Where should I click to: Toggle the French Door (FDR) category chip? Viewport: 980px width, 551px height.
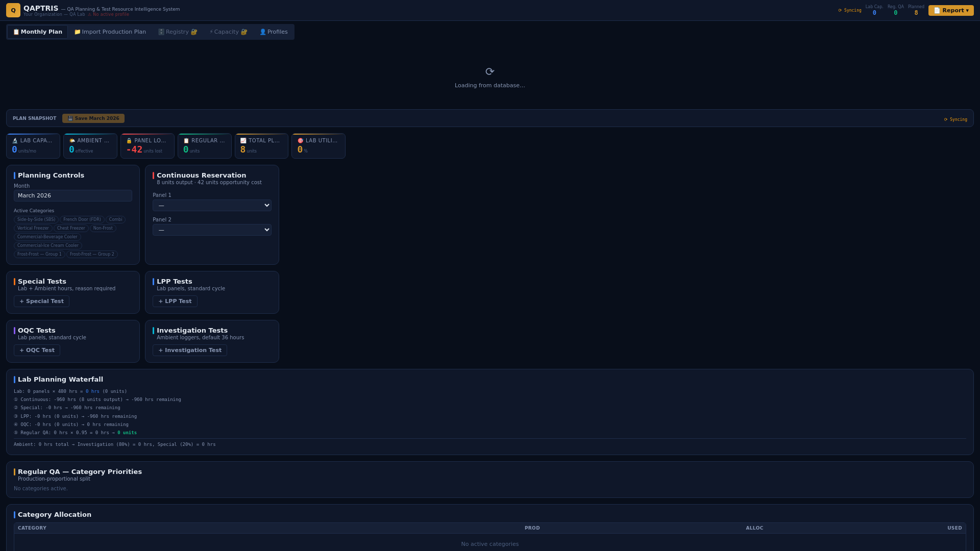[x=82, y=220]
